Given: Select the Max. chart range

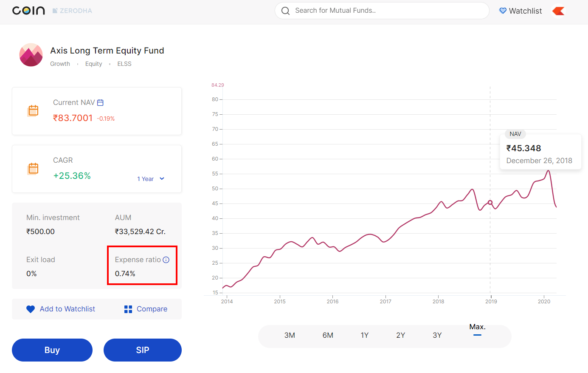Looking at the screenshot, I should point(477,327).
